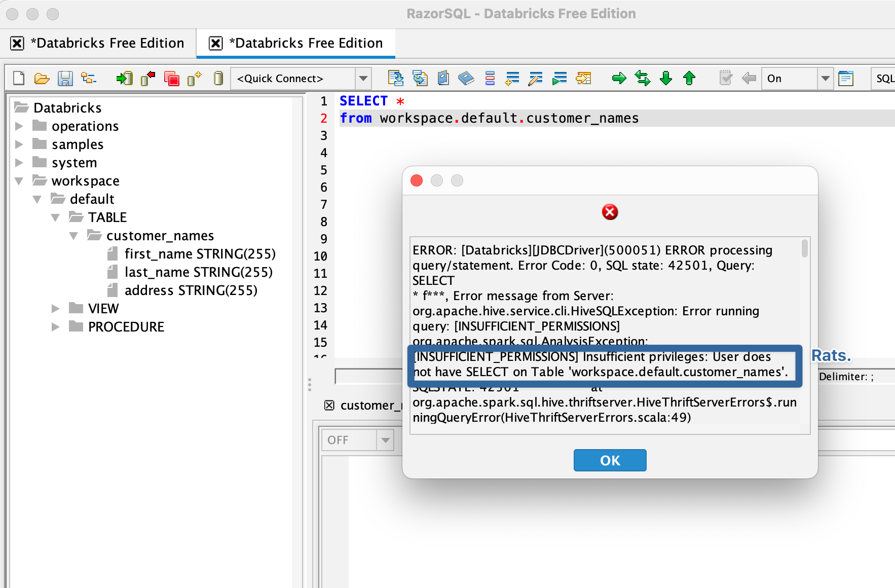Open a file with the folder icon

point(42,78)
